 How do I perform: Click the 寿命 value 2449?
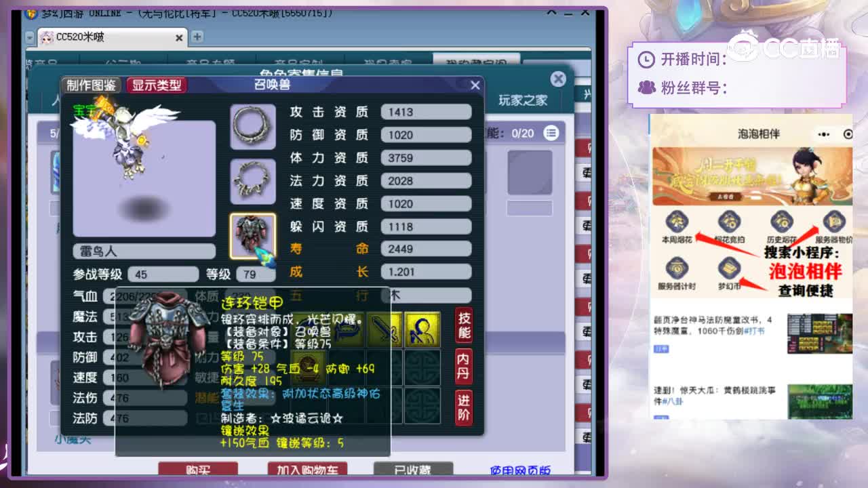pos(426,249)
